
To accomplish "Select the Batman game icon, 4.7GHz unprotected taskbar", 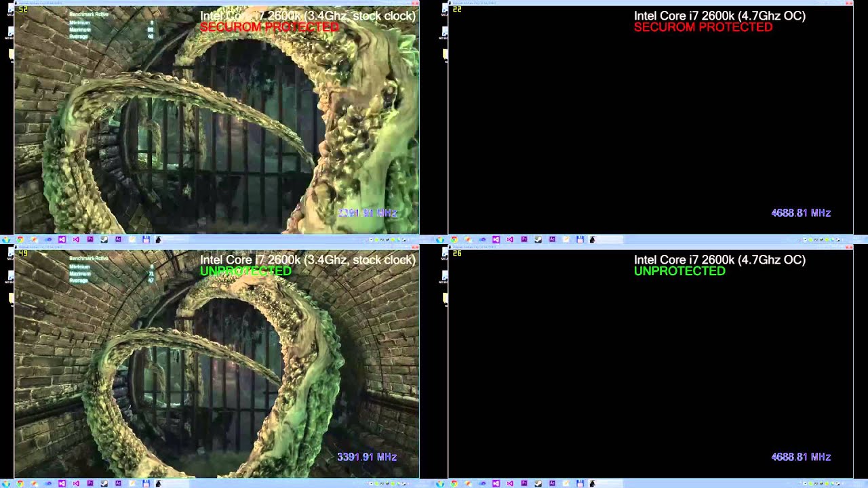I will 592,484.
